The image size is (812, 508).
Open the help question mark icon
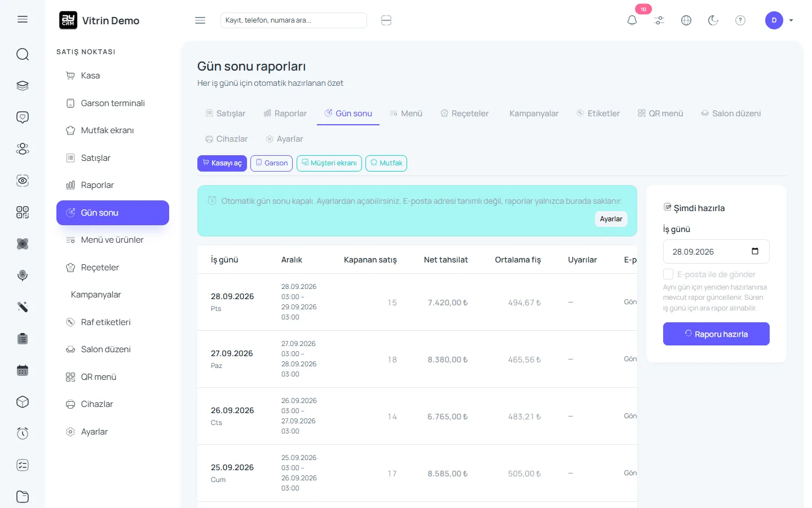[740, 20]
